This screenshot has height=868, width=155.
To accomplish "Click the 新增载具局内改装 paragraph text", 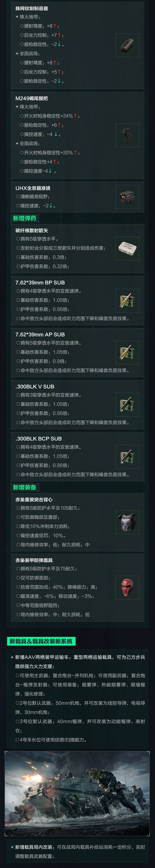I will click(x=80, y=851).
